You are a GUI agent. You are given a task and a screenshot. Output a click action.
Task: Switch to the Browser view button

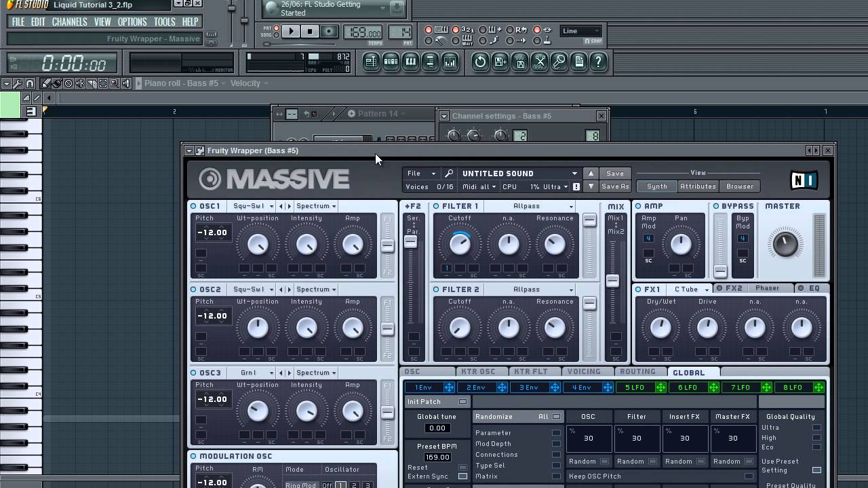[740, 186]
